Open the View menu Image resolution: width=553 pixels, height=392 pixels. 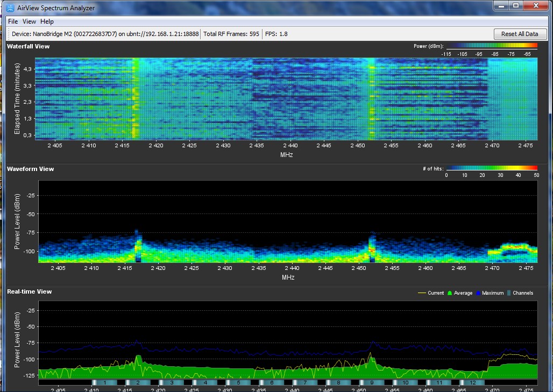click(29, 22)
